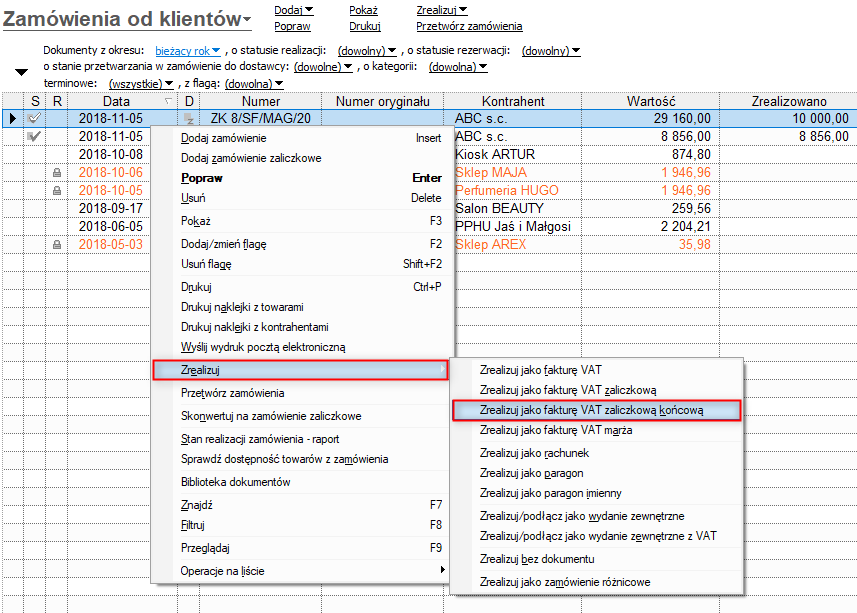Screen dimensions: 857x613
Task: Click lock icon in 2018-05-03 row
Action: [x=56, y=245]
